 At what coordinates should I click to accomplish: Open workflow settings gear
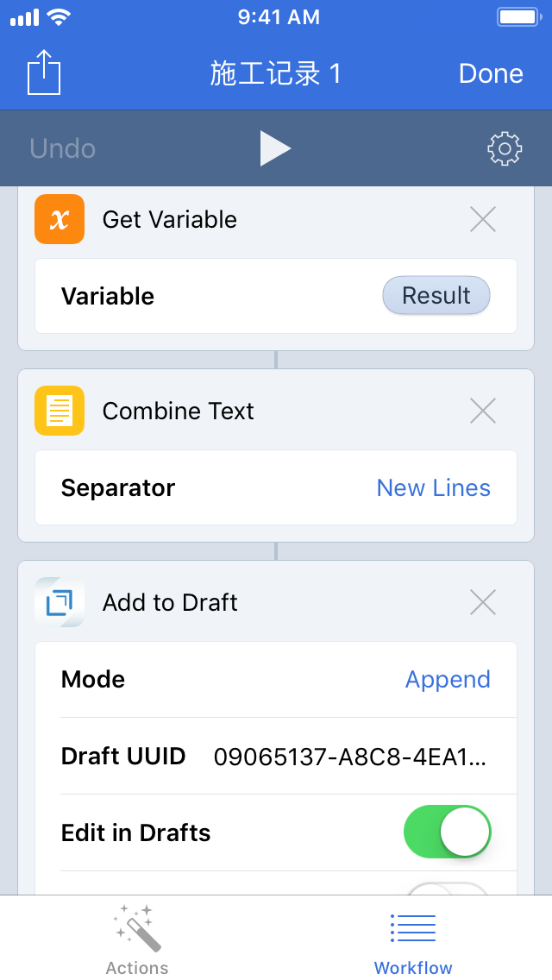tap(505, 148)
